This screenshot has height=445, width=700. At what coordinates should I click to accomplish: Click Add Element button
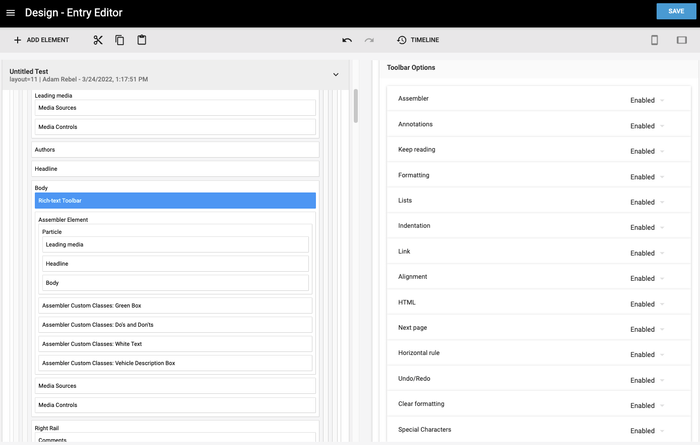(x=41, y=40)
